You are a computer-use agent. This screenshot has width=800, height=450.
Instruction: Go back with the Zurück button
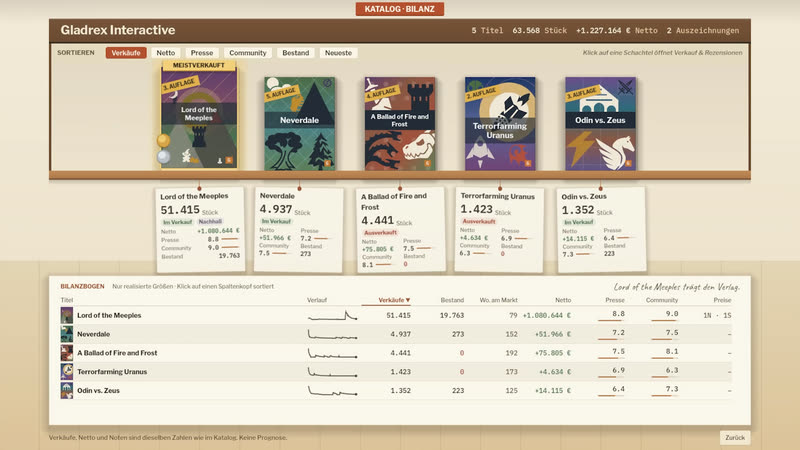(735, 437)
